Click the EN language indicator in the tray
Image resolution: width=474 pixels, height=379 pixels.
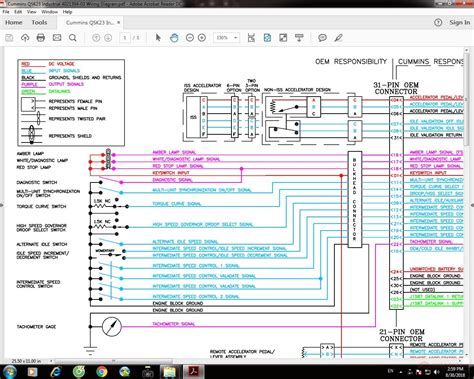coord(390,371)
